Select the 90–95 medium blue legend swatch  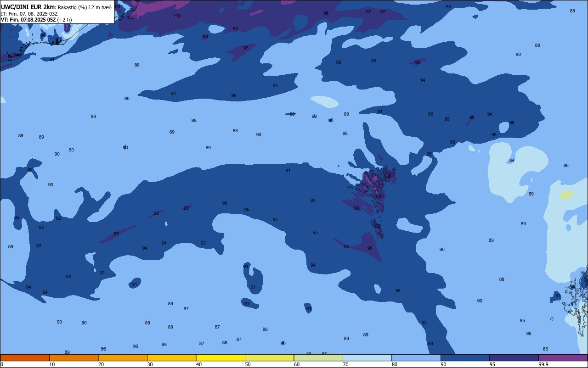pos(465,357)
